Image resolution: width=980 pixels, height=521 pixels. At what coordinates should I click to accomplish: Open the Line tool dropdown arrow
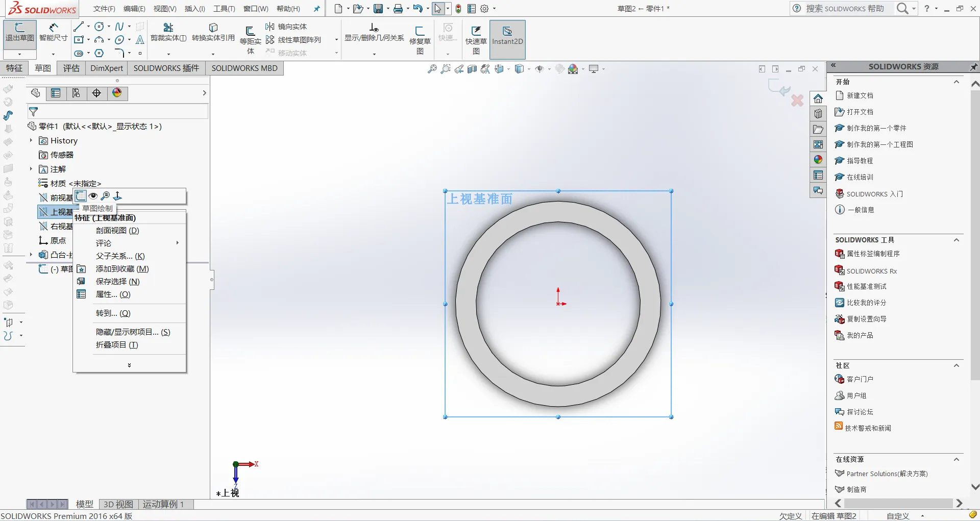(88, 27)
